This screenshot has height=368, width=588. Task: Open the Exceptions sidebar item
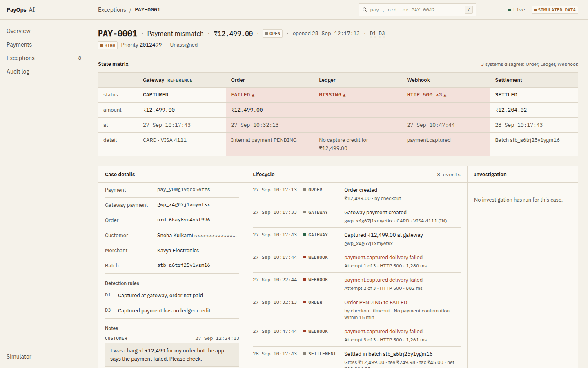(x=44, y=58)
